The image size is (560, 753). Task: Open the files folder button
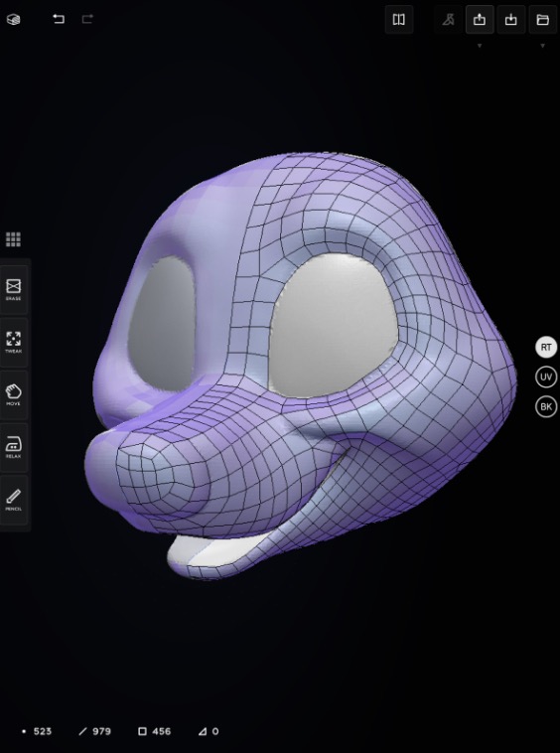pyautogui.click(x=543, y=19)
